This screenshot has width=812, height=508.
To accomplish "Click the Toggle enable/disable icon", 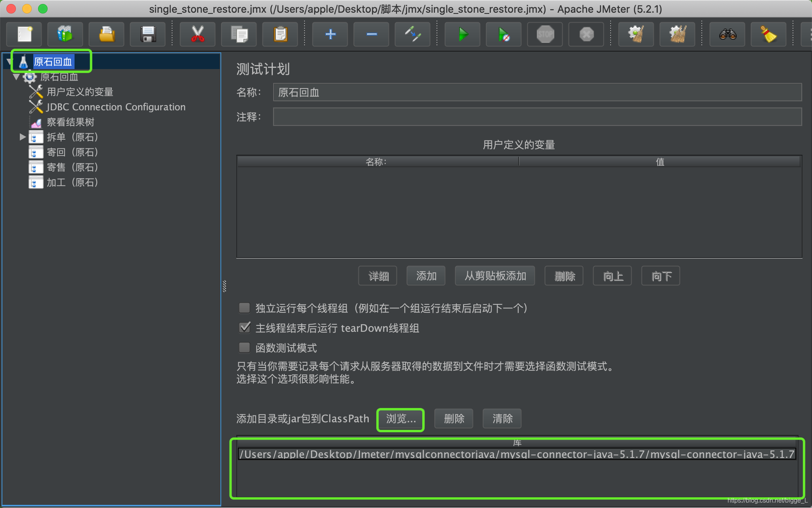I will pos(412,34).
